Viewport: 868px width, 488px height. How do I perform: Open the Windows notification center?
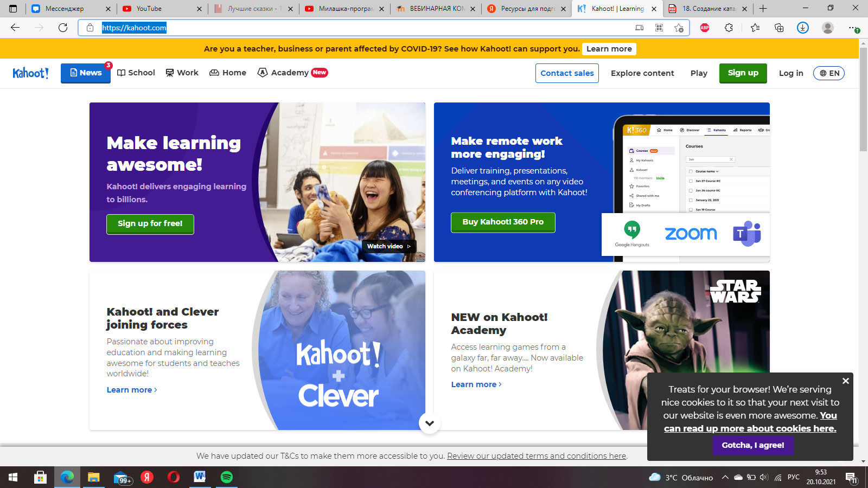(851, 478)
